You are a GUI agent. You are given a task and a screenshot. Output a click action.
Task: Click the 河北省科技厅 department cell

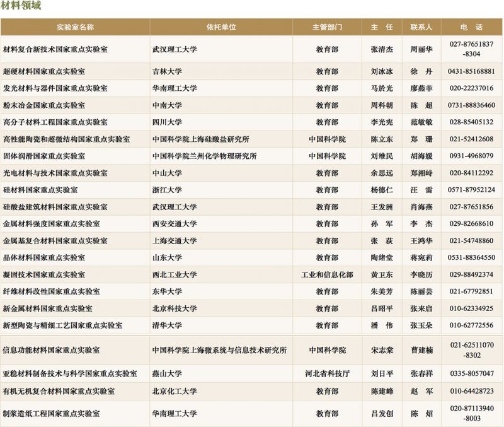tap(326, 373)
